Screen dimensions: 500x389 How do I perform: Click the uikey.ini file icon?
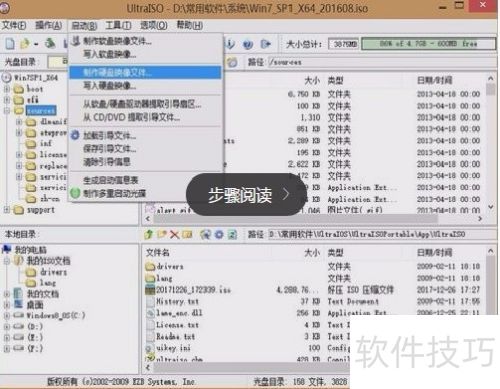point(149,348)
